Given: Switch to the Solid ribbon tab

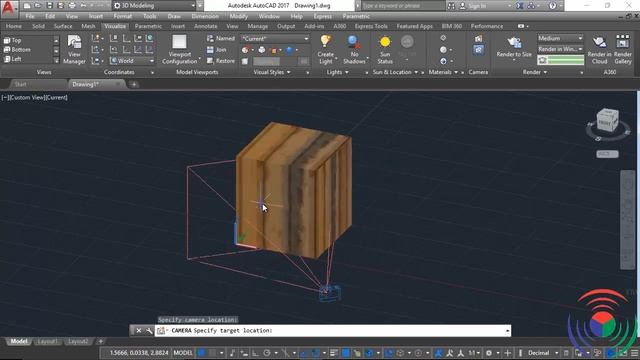Looking at the screenshot, I should pyautogui.click(x=38, y=26).
